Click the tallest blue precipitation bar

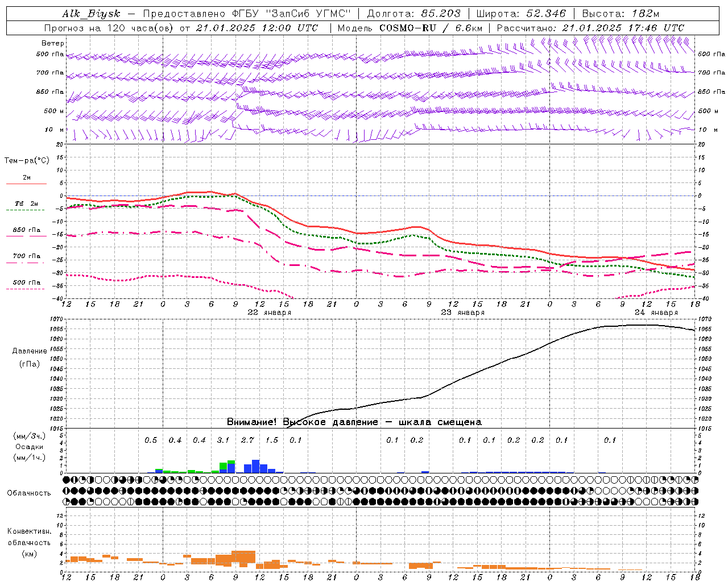[x=255, y=466]
